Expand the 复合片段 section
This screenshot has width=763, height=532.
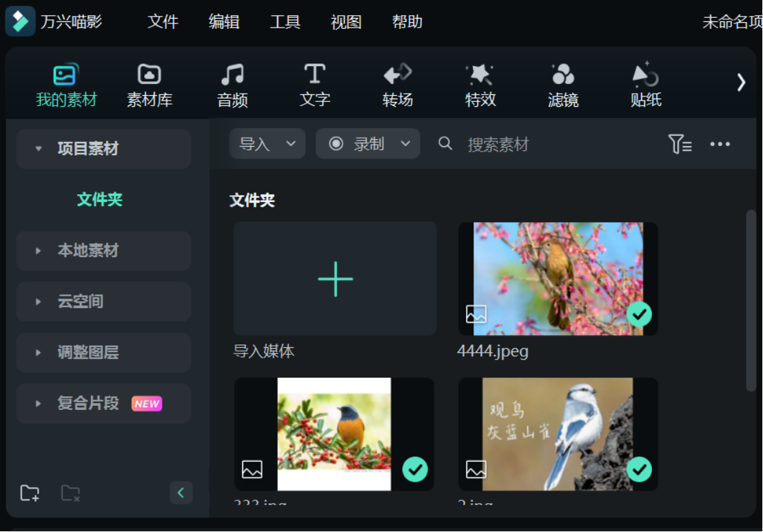coord(103,403)
